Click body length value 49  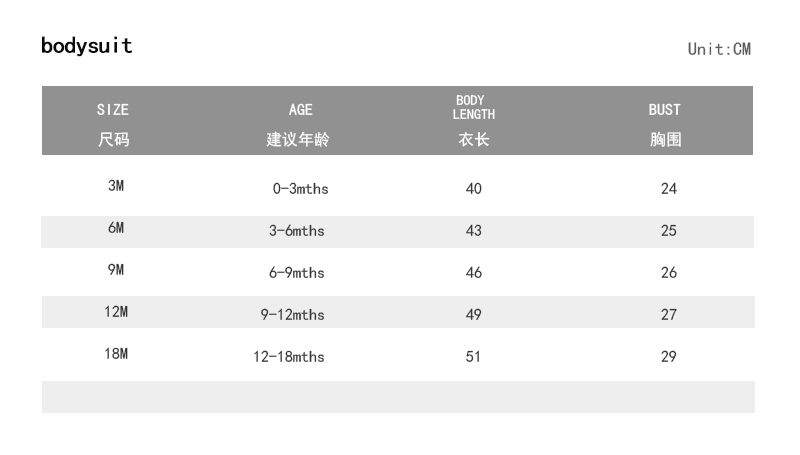click(474, 315)
